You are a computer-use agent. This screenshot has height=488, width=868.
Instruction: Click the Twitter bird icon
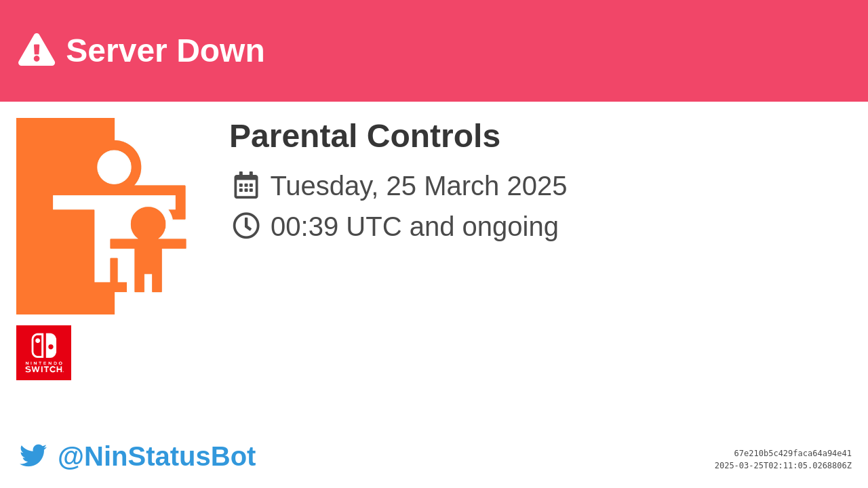pyautogui.click(x=33, y=455)
